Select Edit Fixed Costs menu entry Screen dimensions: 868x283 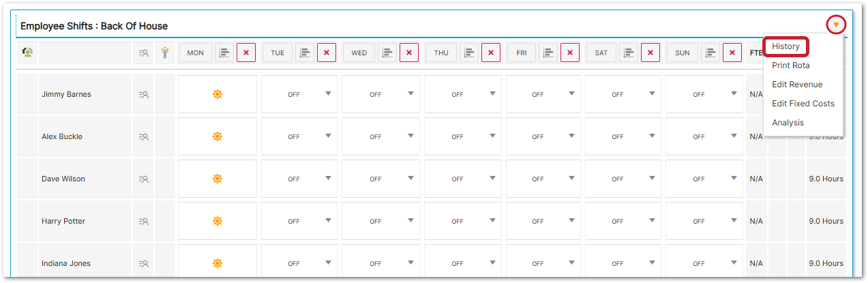coord(803,104)
